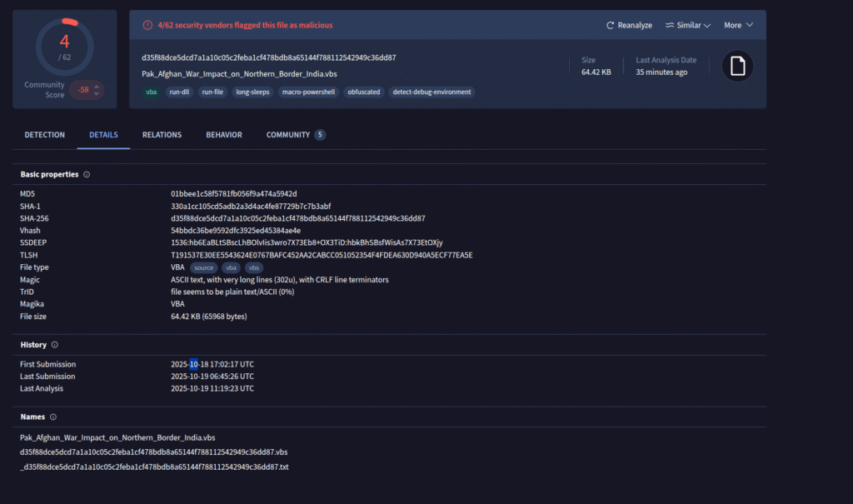Click the red warning alert icon
The width and height of the screenshot is (853, 504).
point(147,25)
